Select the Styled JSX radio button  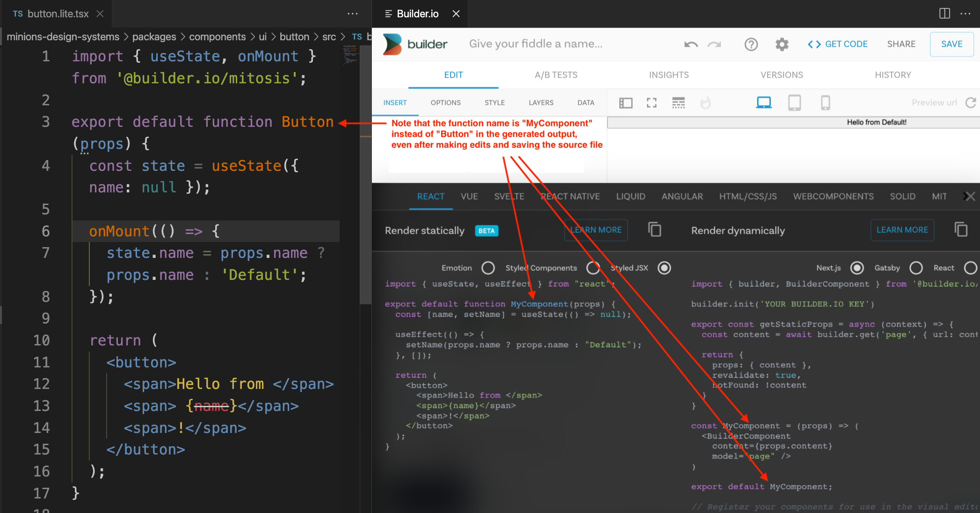(664, 268)
